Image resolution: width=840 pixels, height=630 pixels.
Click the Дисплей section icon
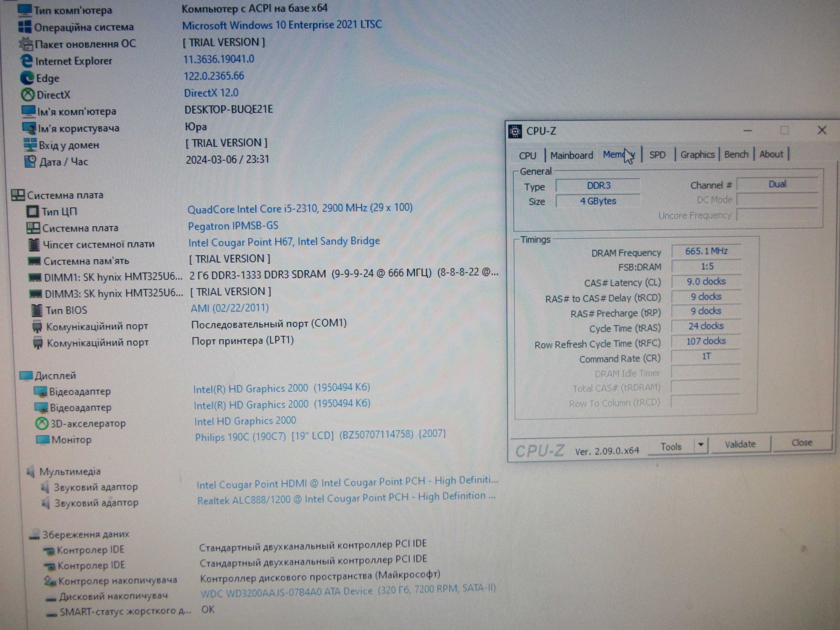coord(26,375)
